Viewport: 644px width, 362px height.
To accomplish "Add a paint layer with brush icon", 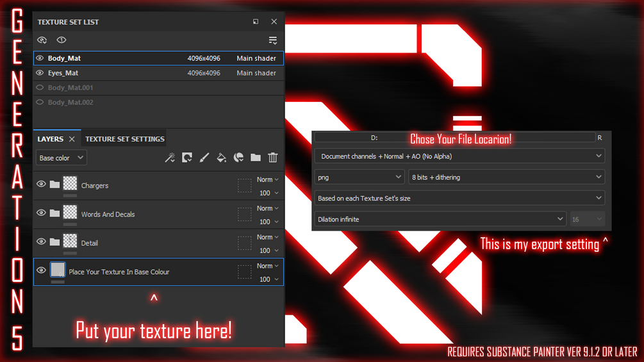I will pyautogui.click(x=204, y=158).
